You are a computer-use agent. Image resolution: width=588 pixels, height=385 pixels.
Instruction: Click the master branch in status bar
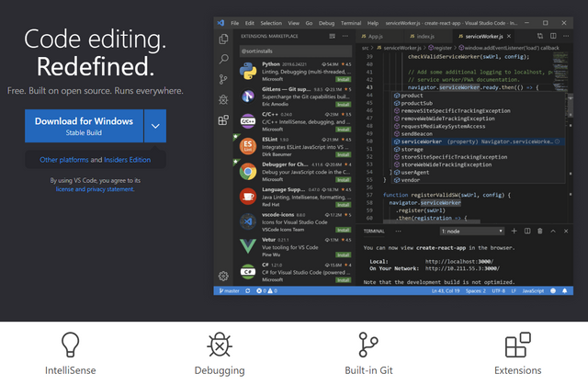point(229,291)
